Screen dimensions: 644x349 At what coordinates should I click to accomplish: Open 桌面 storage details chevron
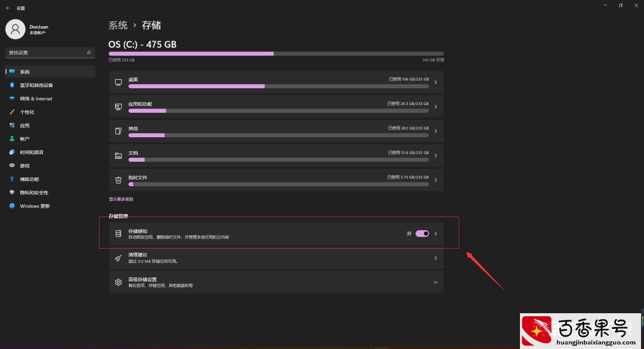point(436,82)
